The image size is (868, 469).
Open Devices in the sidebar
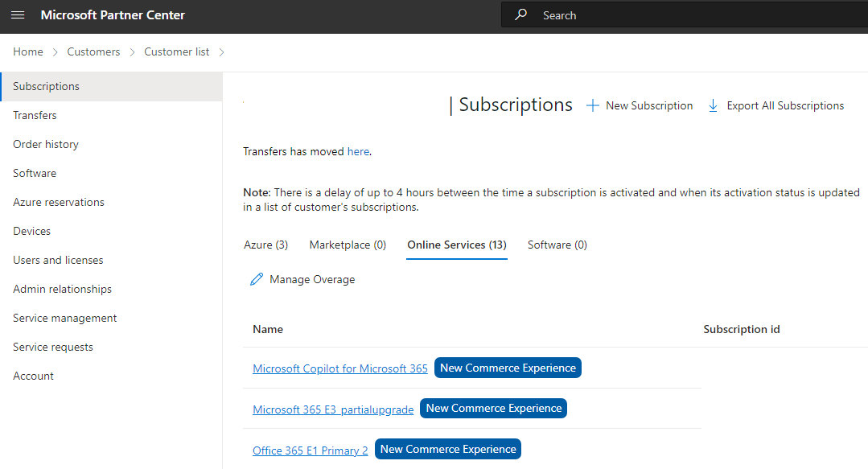pyautogui.click(x=111, y=231)
